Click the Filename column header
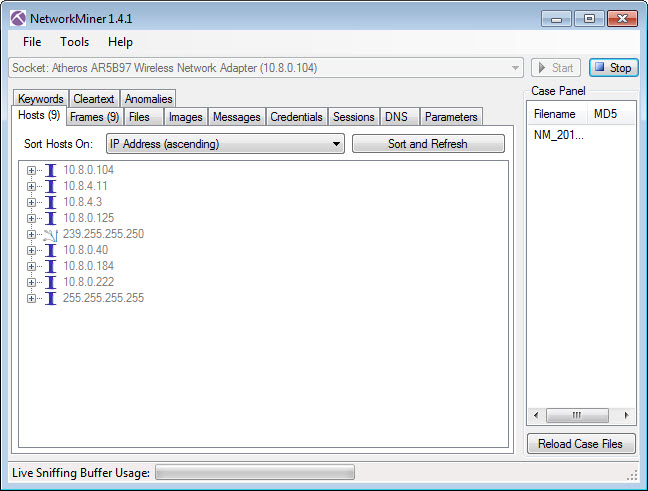The image size is (648, 491). [557, 114]
